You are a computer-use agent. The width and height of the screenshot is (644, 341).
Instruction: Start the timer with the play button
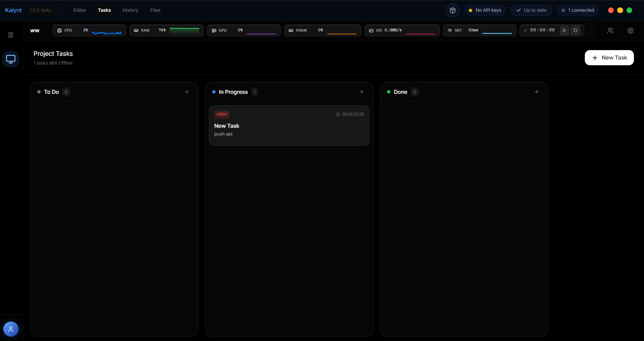565,30
